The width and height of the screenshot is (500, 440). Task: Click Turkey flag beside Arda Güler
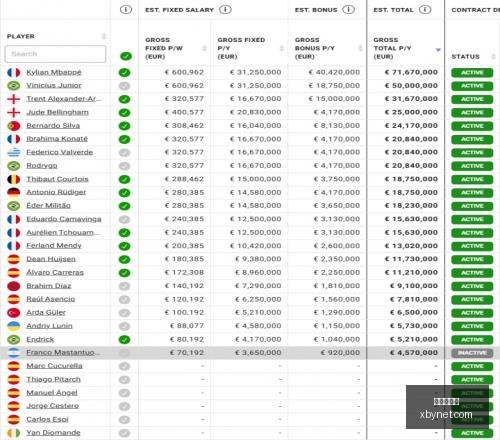(x=14, y=313)
